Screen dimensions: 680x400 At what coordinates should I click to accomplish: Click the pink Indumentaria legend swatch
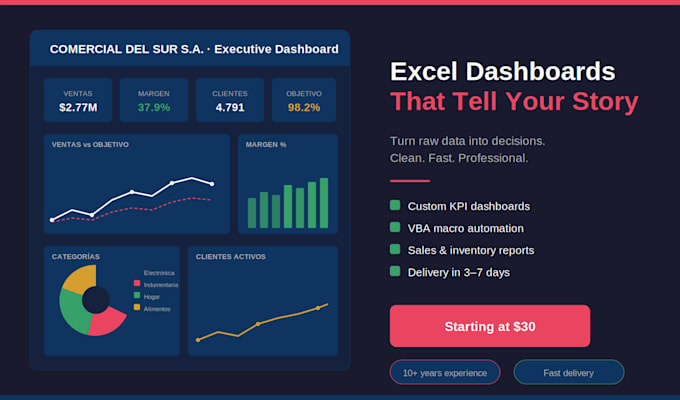137,283
